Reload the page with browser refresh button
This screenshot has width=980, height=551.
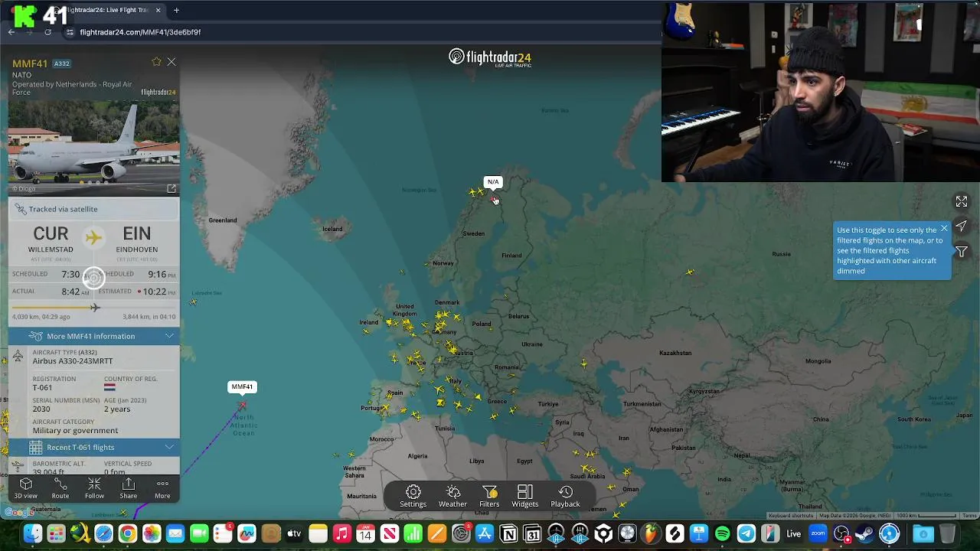(47, 32)
